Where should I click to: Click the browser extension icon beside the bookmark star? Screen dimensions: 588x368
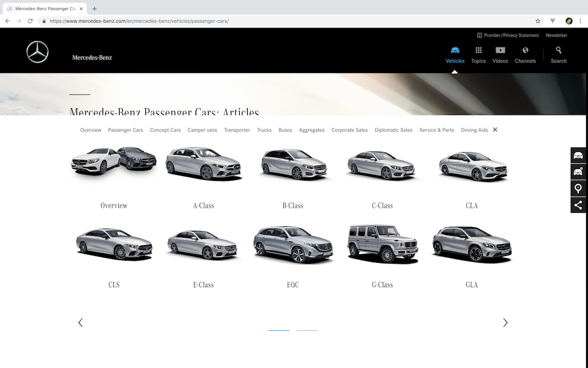[552, 21]
